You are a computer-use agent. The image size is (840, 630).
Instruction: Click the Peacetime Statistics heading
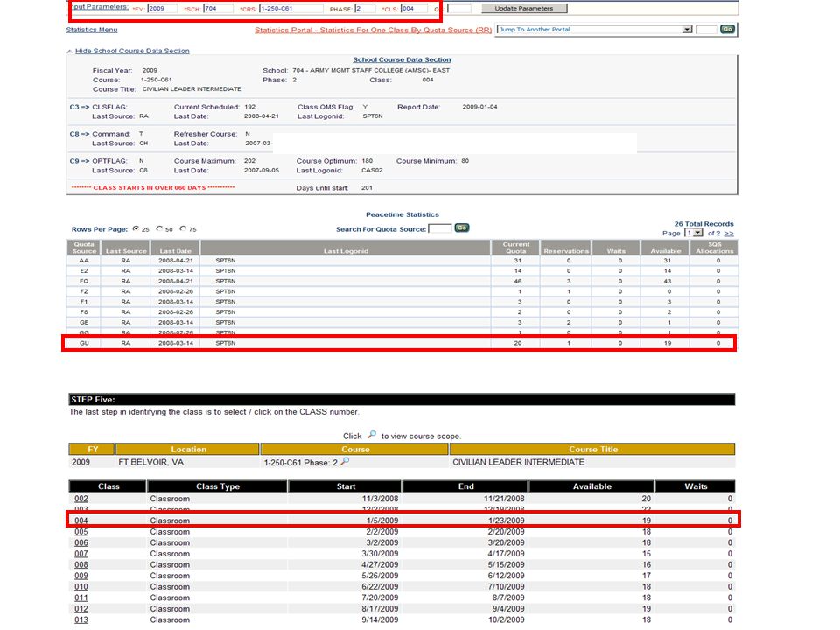pyautogui.click(x=402, y=214)
